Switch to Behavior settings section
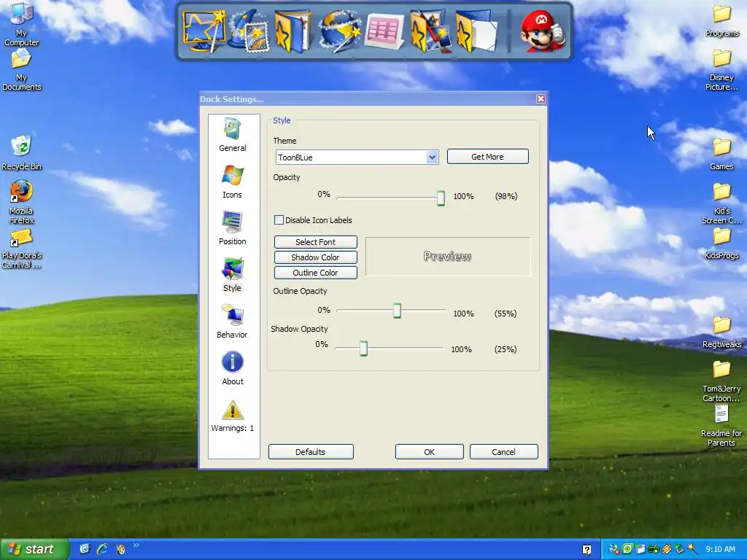This screenshot has height=560, width=747. pyautogui.click(x=233, y=322)
